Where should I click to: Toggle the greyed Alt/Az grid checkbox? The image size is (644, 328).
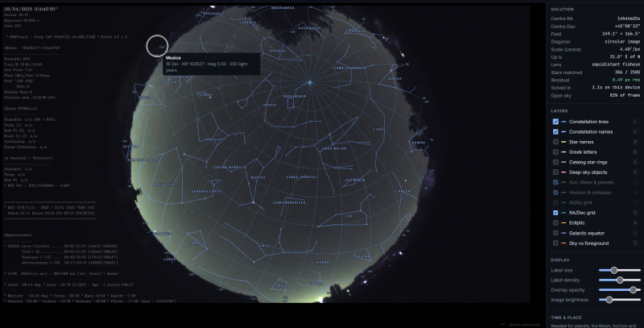pyautogui.click(x=555, y=202)
